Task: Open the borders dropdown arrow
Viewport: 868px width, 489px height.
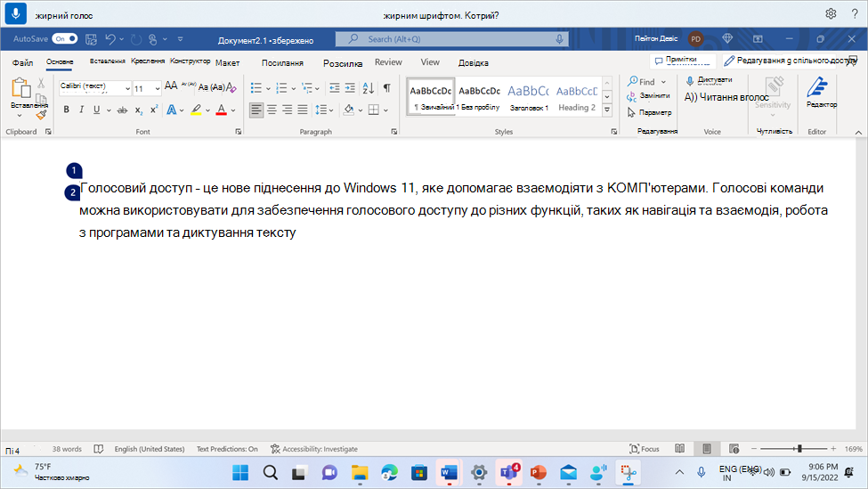Action: pos(385,110)
